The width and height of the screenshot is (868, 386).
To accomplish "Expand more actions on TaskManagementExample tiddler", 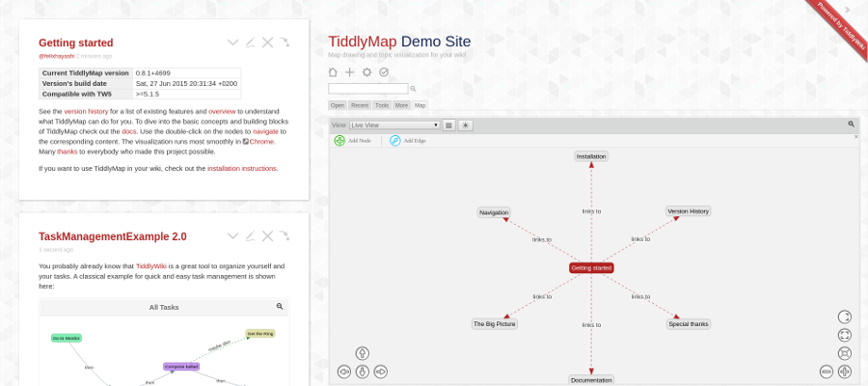I will [x=233, y=236].
